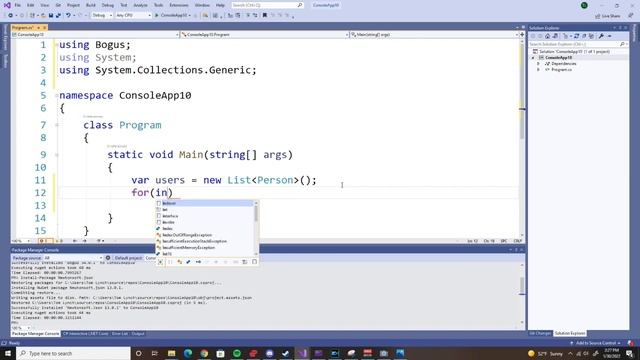Switch to the C# Interactive tab
This screenshot has width=640, height=360.
[x=85, y=334]
